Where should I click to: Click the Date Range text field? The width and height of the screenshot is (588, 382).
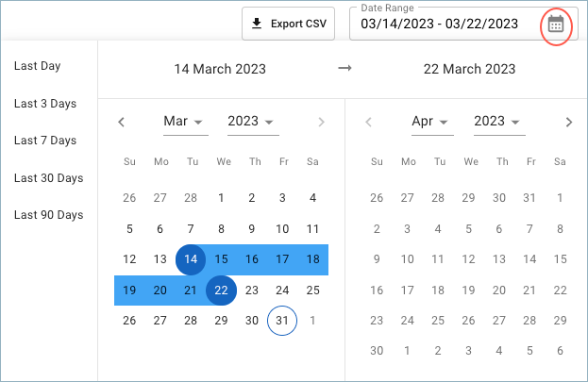[x=463, y=24]
